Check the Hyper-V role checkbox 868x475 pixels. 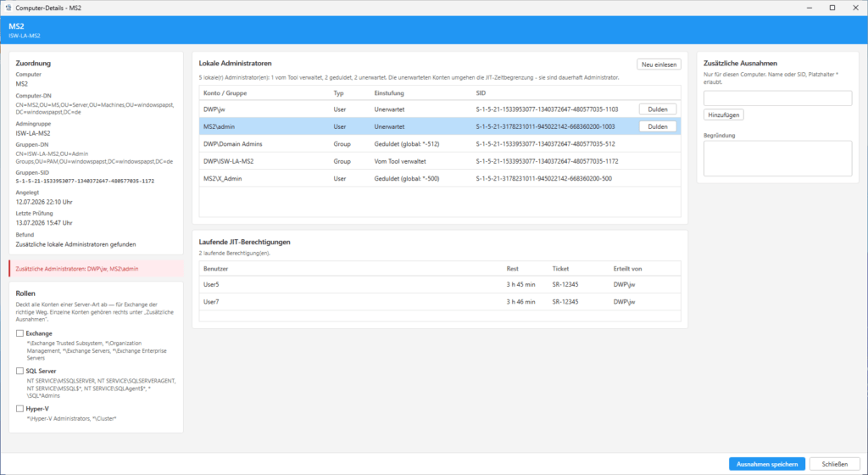tap(20, 409)
